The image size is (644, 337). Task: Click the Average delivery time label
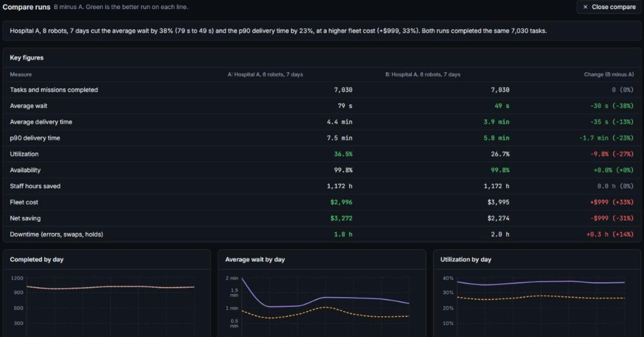tap(41, 122)
